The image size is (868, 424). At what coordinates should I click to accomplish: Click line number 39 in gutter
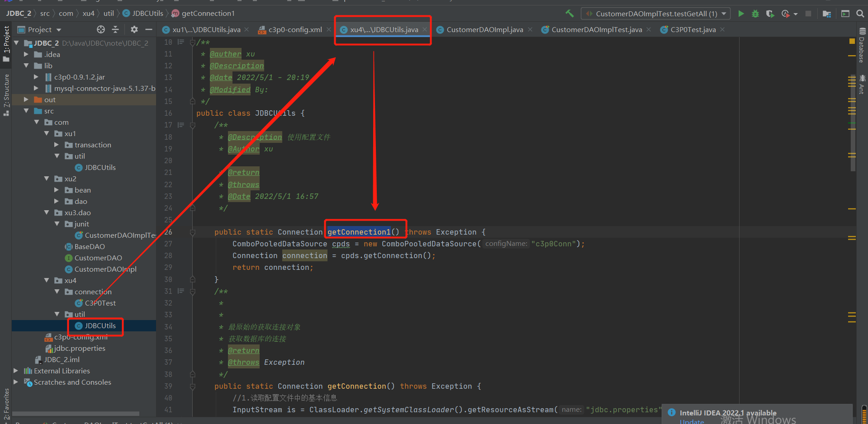(168, 386)
